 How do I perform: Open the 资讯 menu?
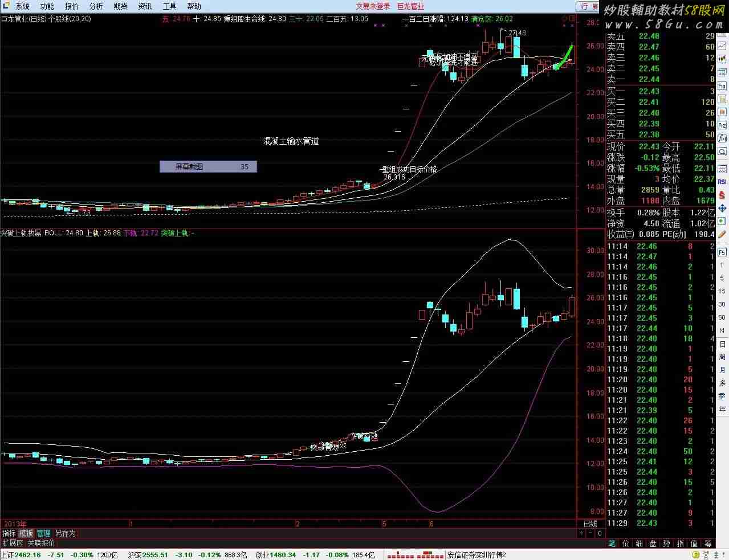(x=145, y=6)
